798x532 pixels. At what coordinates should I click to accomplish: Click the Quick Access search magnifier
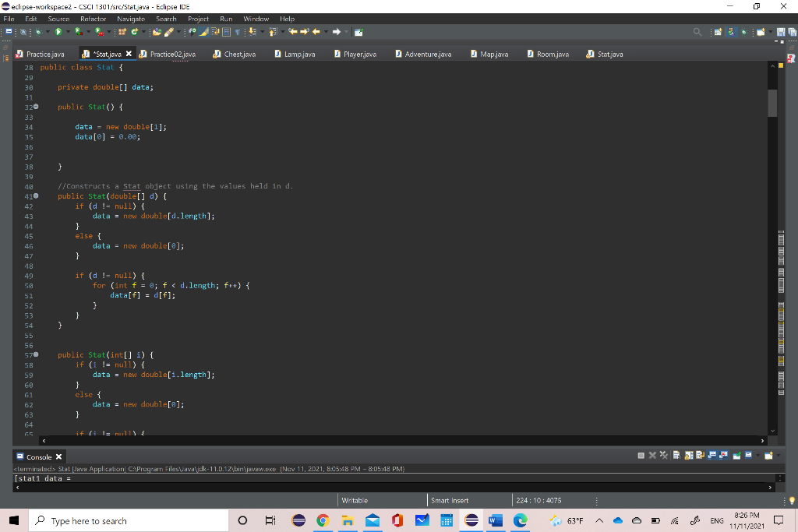pyautogui.click(x=697, y=32)
